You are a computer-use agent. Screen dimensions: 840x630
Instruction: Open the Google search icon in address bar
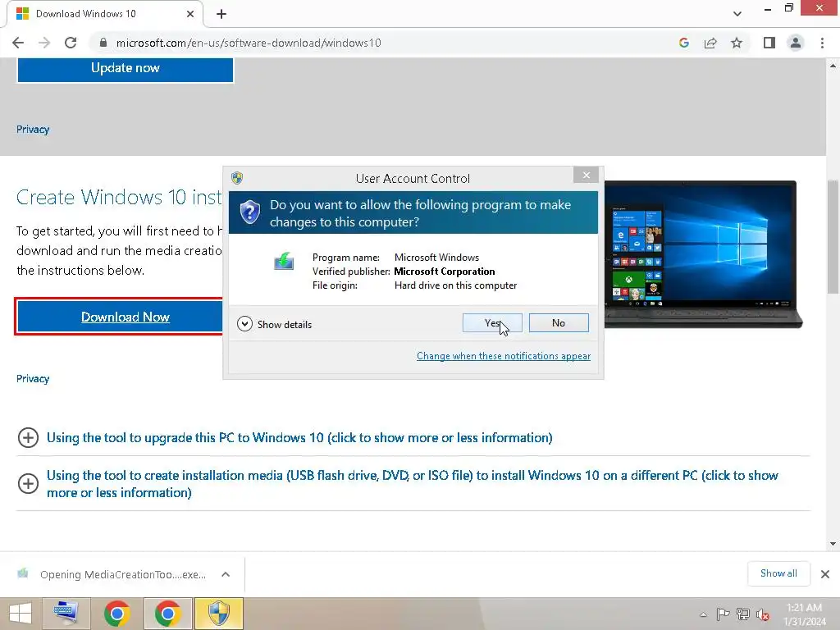click(x=683, y=43)
